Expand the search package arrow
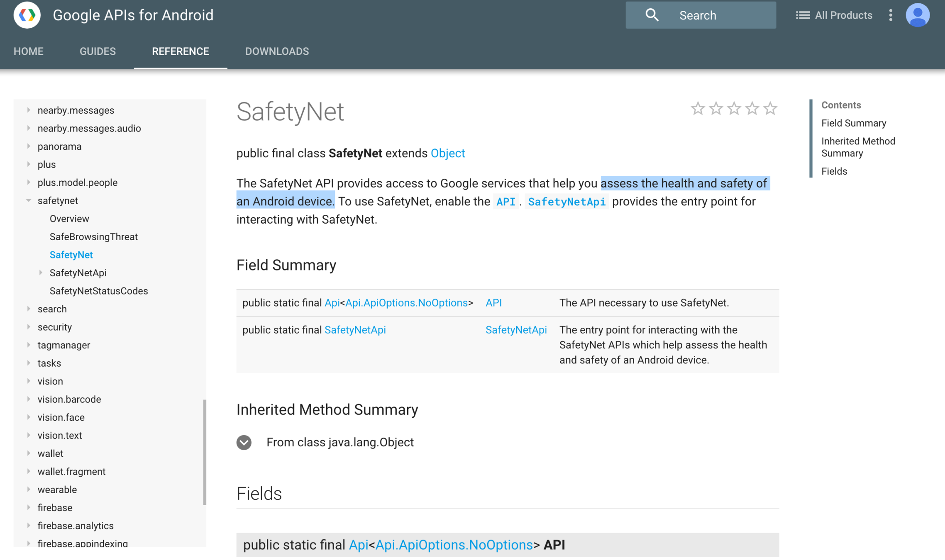This screenshot has height=560, width=945. [x=29, y=309]
